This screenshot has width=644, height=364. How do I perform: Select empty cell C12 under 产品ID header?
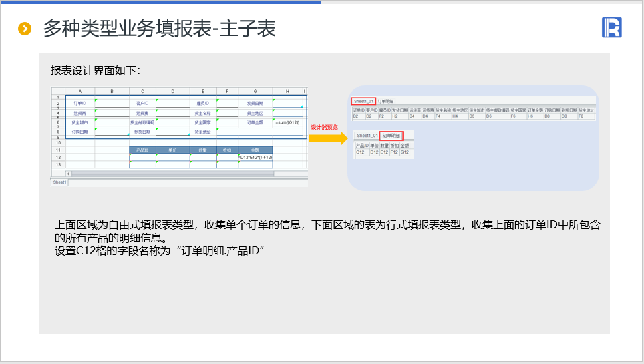point(142,158)
